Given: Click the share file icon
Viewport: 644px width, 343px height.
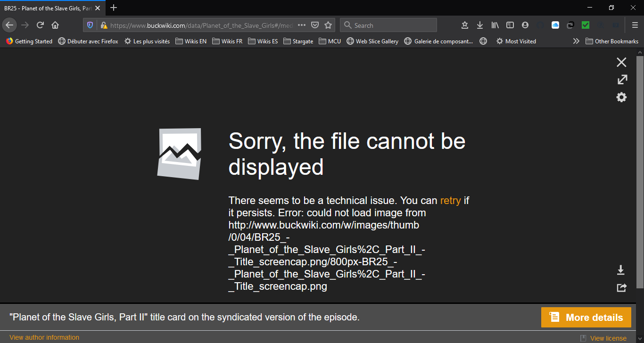Looking at the screenshot, I should click(621, 287).
